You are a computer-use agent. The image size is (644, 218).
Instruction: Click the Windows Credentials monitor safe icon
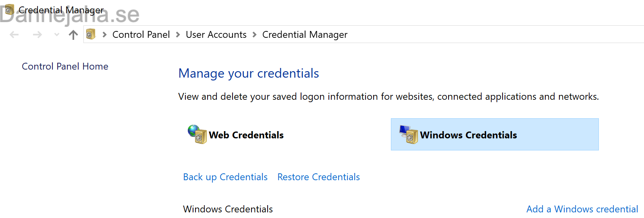click(x=409, y=134)
